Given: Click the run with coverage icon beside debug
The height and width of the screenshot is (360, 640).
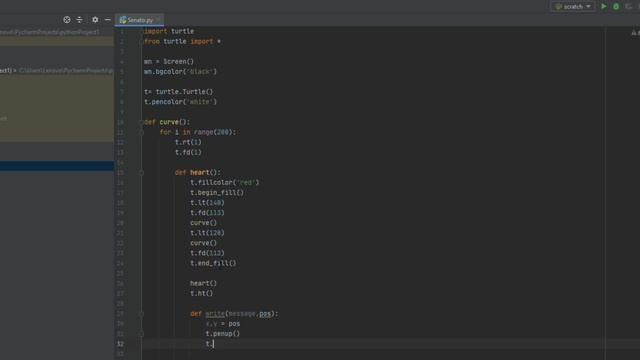Looking at the screenshot, I should [629, 7].
